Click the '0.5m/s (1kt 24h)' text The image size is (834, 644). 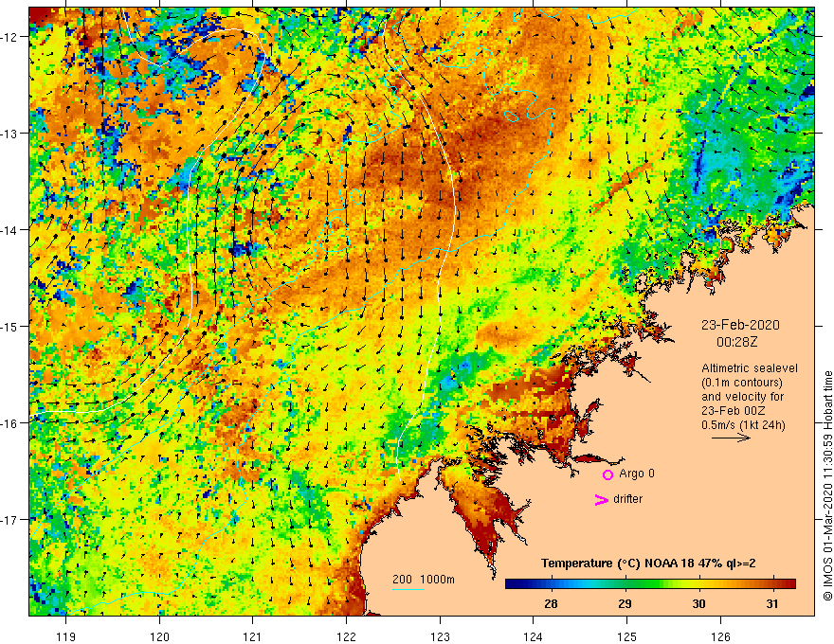pyautogui.click(x=743, y=425)
